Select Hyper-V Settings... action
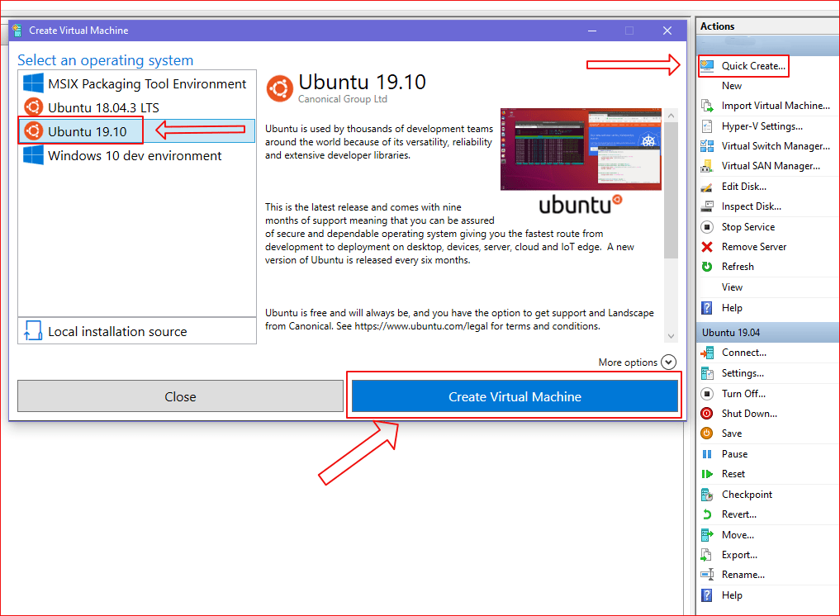This screenshot has width=840, height=616. tap(762, 126)
